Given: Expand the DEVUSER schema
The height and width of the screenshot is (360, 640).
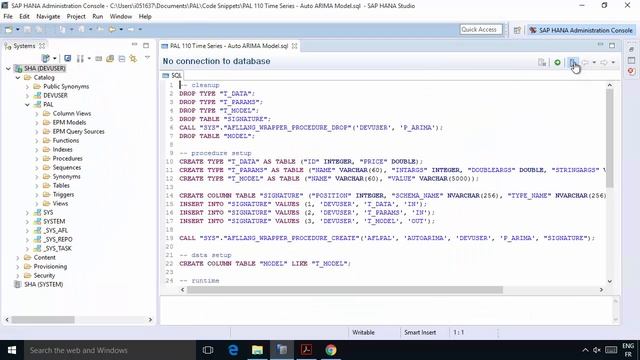Looking at the screenshot, I should pyautogui.click(x=27, y=96).
